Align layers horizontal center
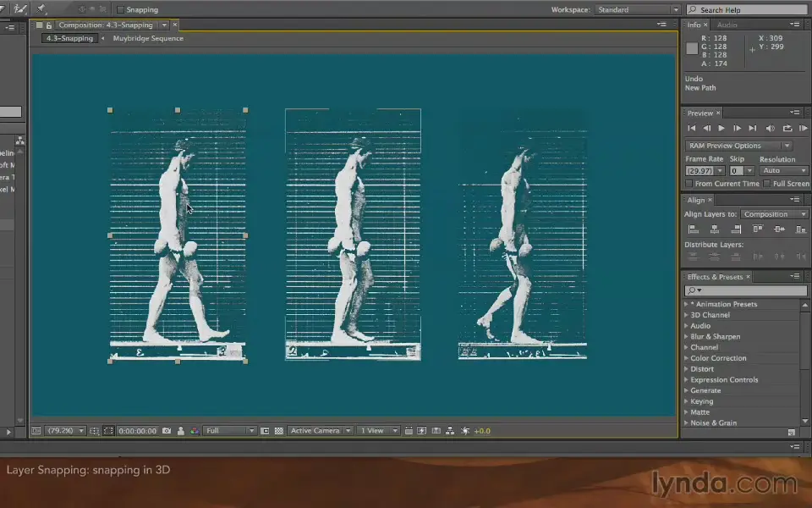The height and width of the screenshot is (508, 812). [x=715, y=229]
